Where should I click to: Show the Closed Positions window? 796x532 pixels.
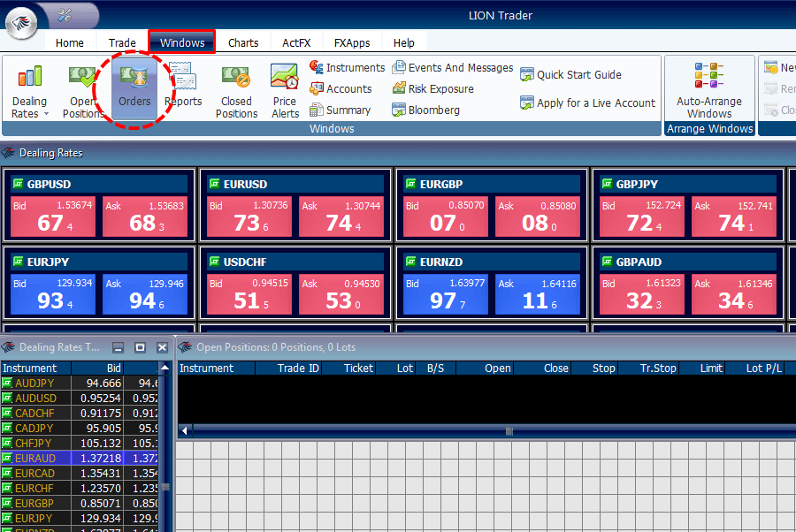click(x=236, y=90)
